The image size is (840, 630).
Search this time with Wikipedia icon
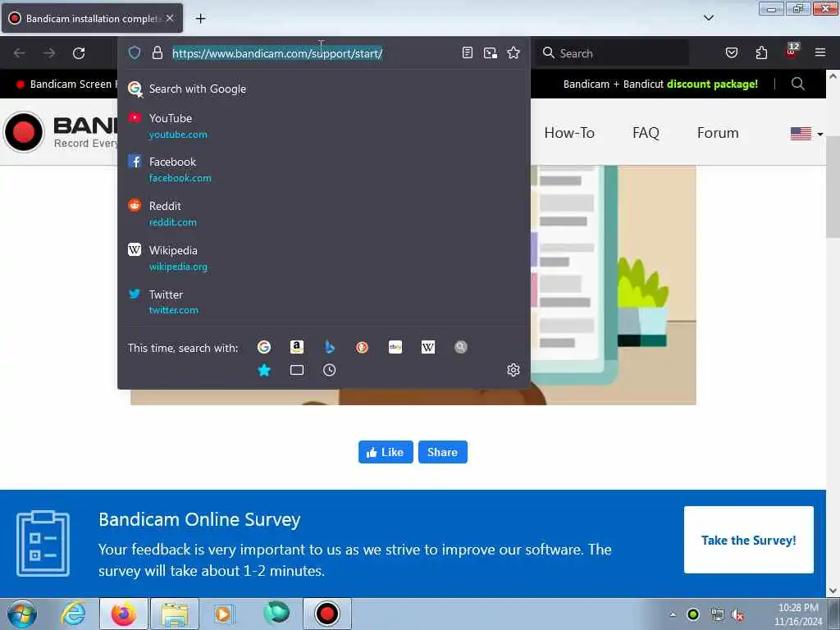pos(428,347)
